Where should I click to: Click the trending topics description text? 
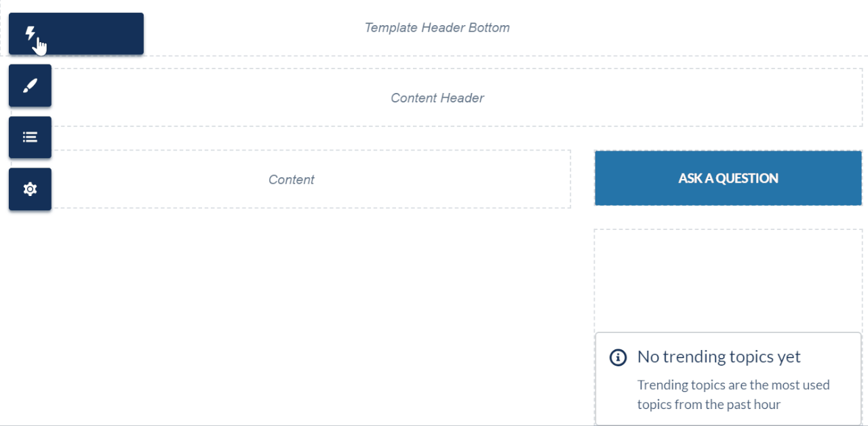click(x=733, y=395)
